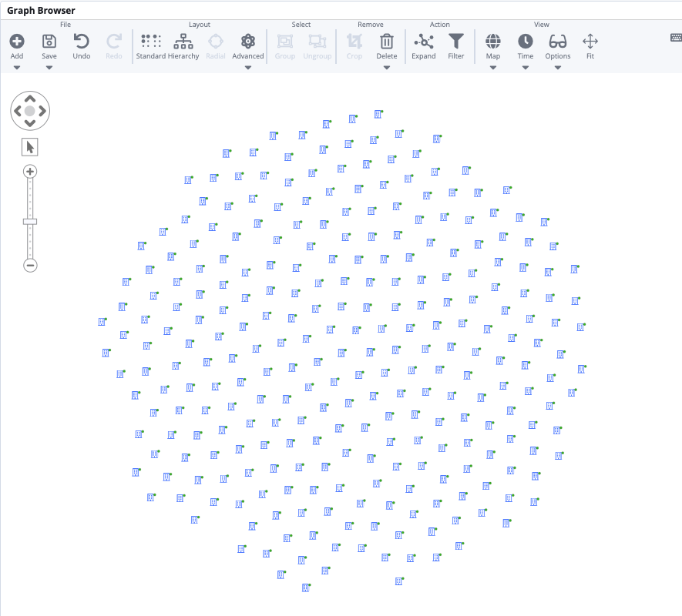Click the View group label
Image resolution: width=682 pixels, height=616 pixels.
click(x=542, y=24)
